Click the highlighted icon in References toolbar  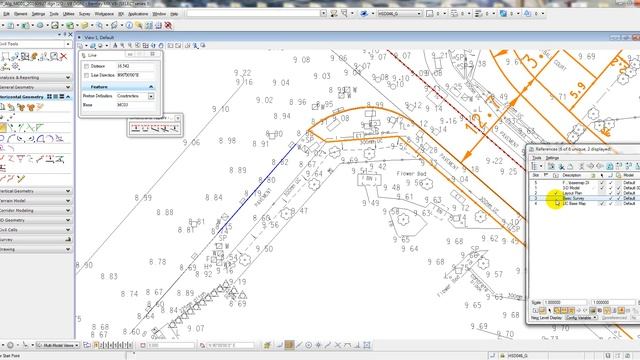609,166
